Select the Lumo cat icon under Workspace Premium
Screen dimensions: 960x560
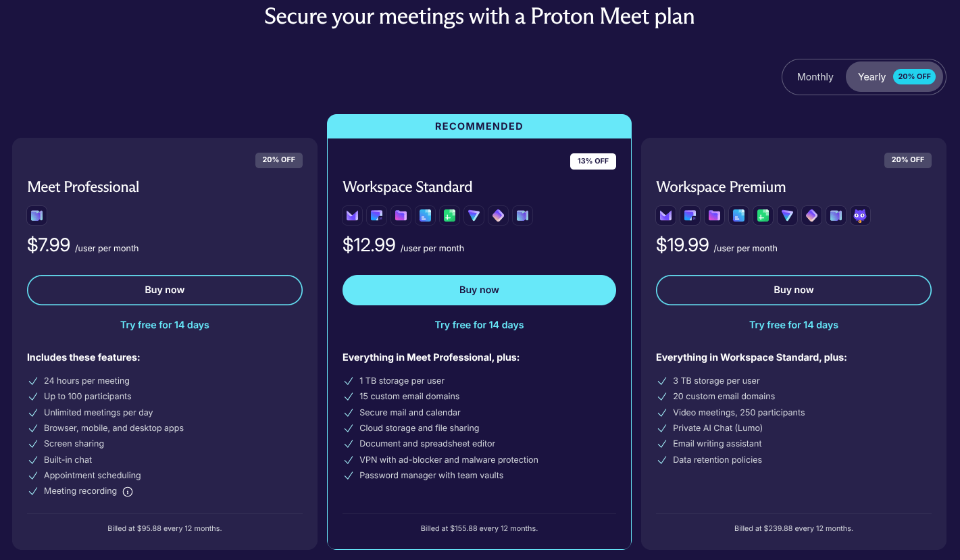860,215
